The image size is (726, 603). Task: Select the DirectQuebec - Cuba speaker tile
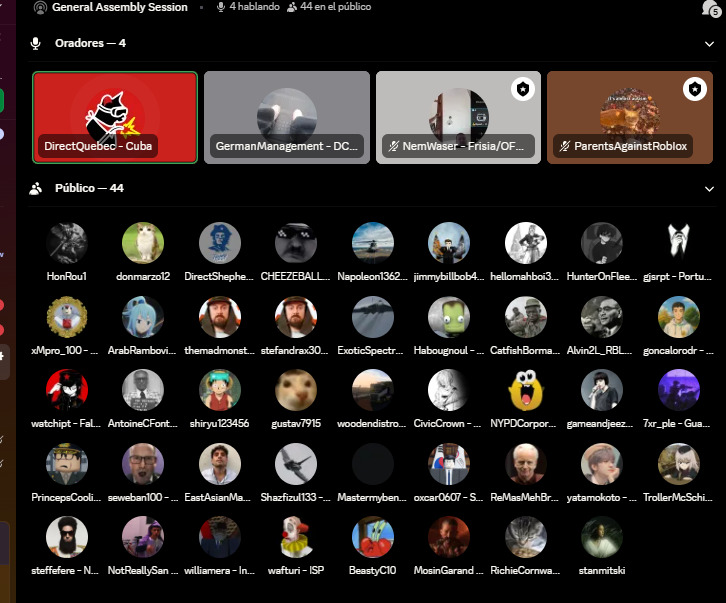(x=115, y=118)
